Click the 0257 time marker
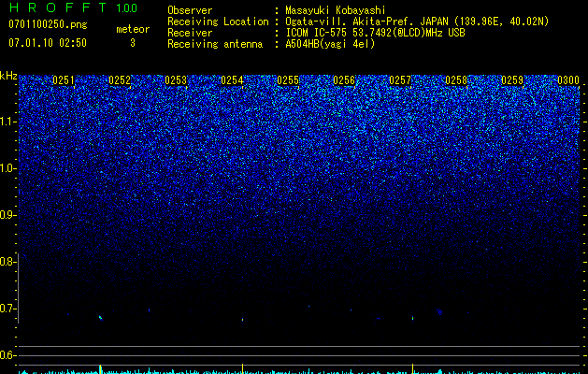 pyautogui.click(x=400, y=80)
